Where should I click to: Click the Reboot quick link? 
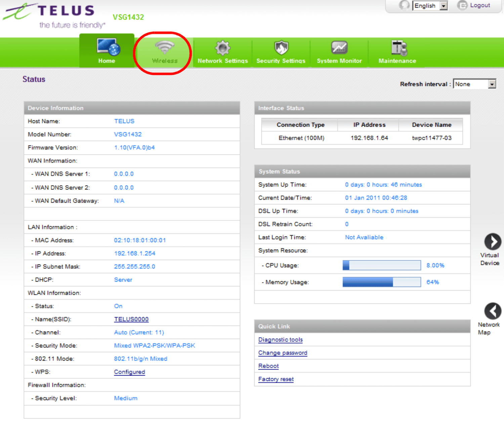[268, 366]
